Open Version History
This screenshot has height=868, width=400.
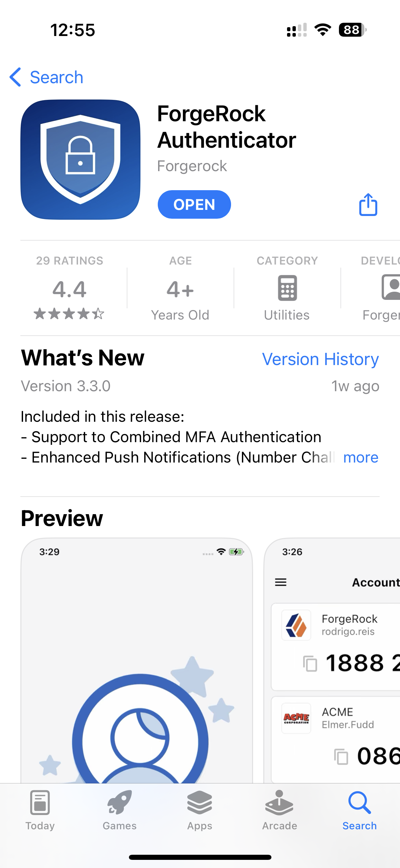point(320,359)
